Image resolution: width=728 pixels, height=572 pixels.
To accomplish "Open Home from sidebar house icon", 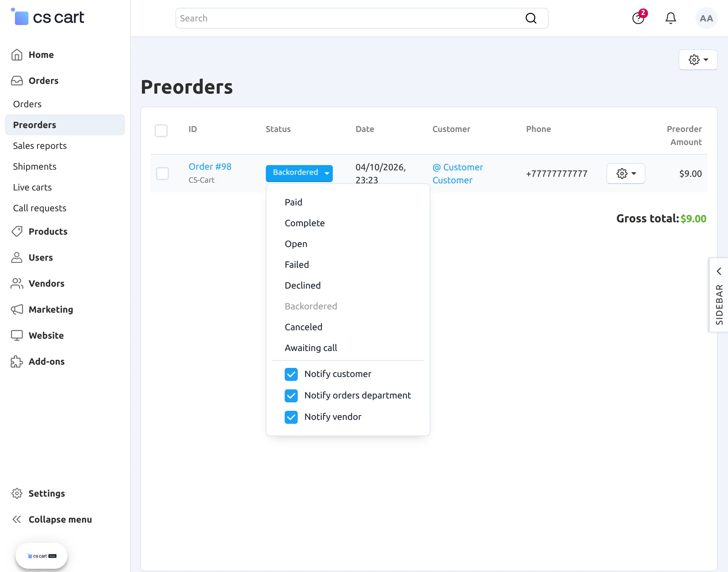I will (x=17, y=55).
